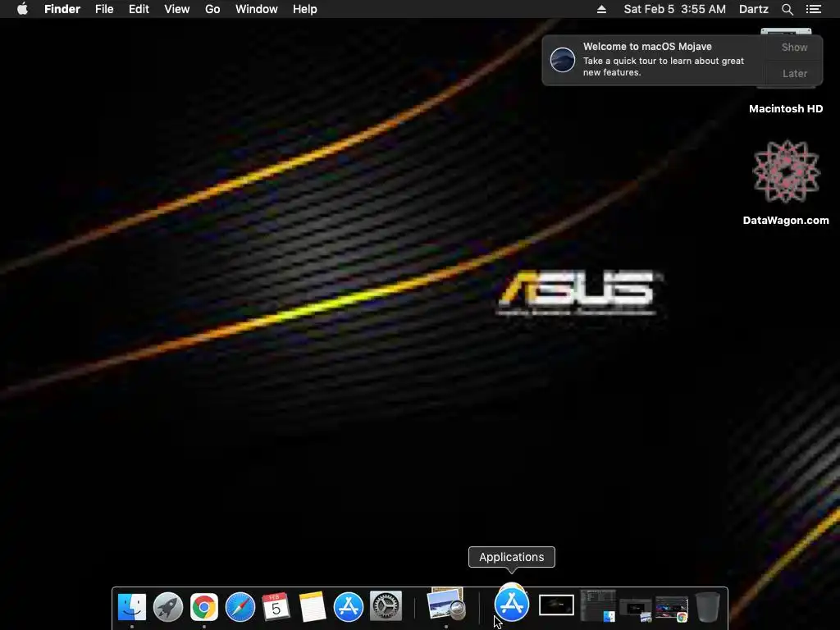
Task: Open the Go menu
Action: [x=212, y=9]
